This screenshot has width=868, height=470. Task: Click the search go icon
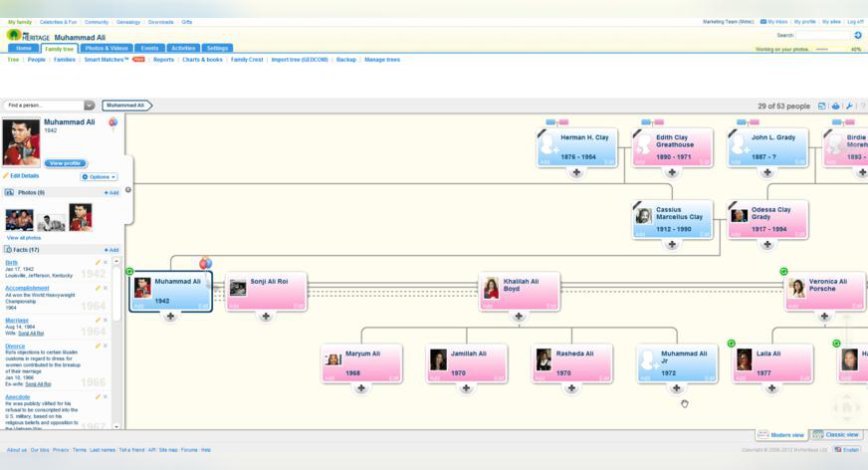pyautogui.click(x=857, y=35)
